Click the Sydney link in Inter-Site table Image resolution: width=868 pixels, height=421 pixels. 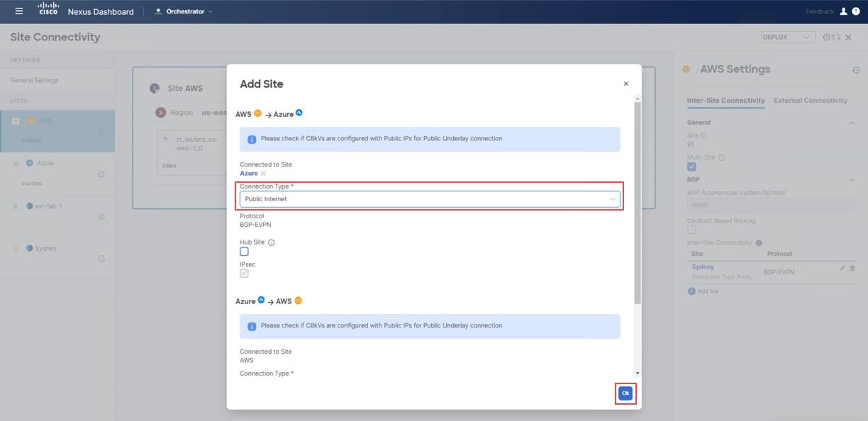(x=703, y=267)
